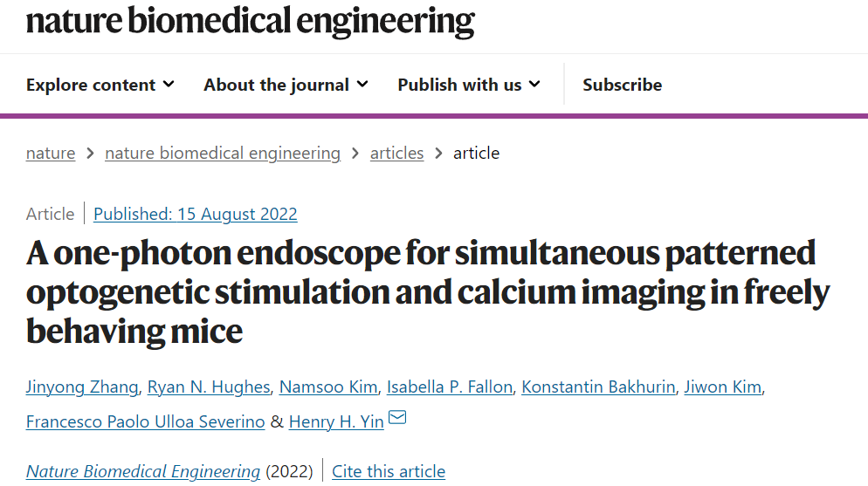868x486 pixels.
Task: Open the Subscribe menu item
Action: 623,85
